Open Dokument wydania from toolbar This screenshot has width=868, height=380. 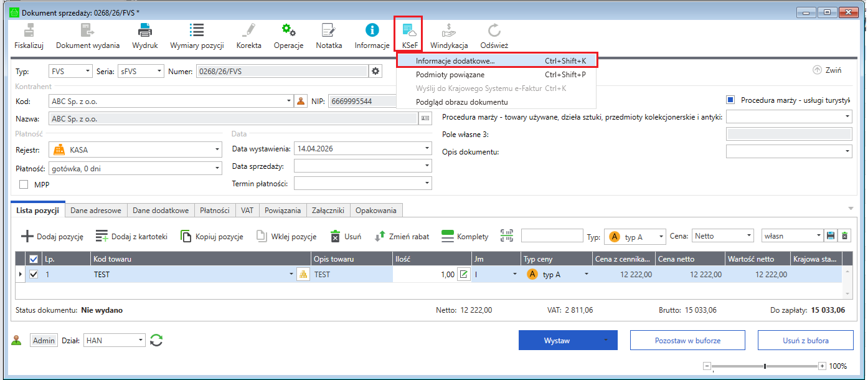pyautogui.click(x=87, y=30)
